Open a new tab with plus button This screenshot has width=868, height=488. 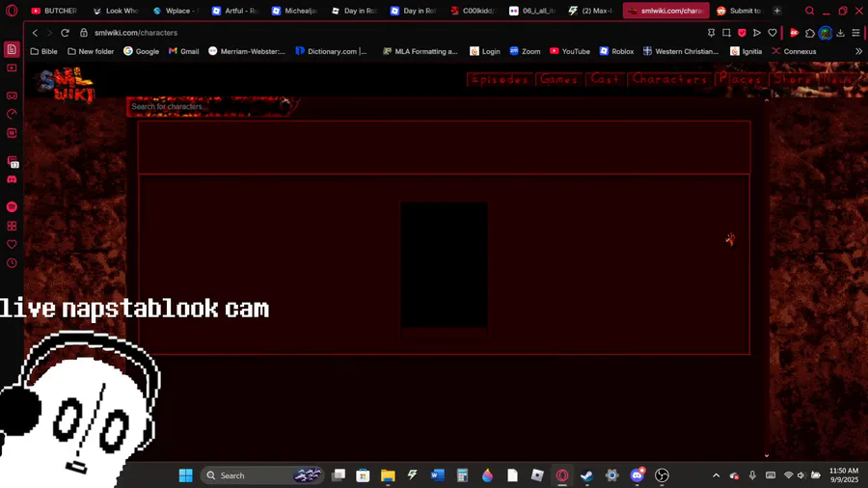(777, 11)
